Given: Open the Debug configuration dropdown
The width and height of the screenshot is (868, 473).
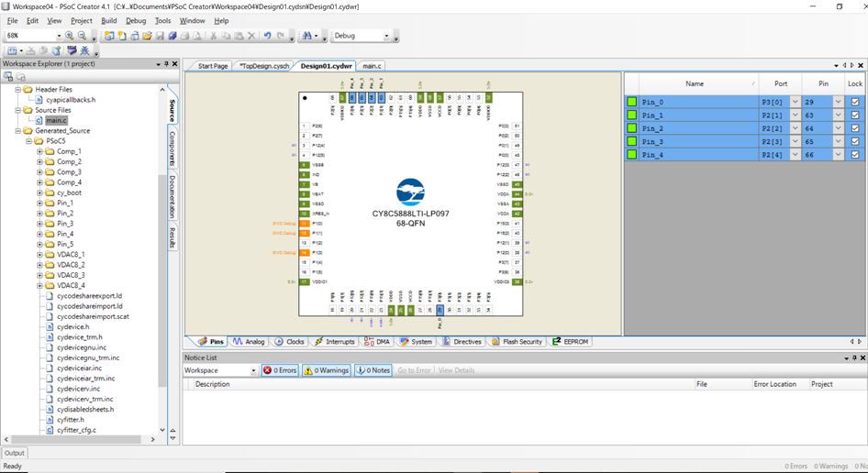Looking at the screenshot, I should tap(386, 36).
